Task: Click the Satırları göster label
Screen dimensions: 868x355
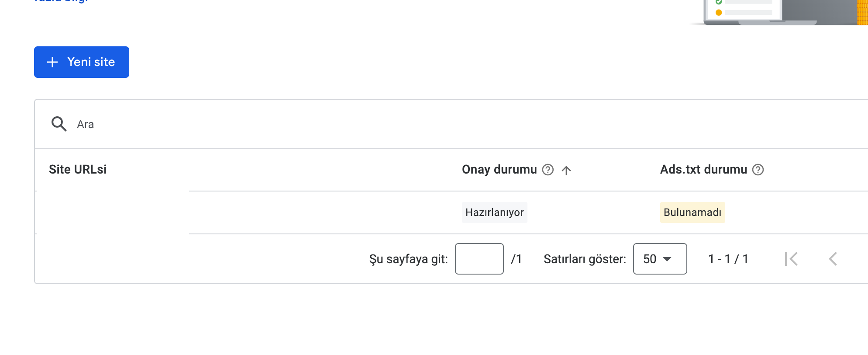Action: [x=585, y=259]
